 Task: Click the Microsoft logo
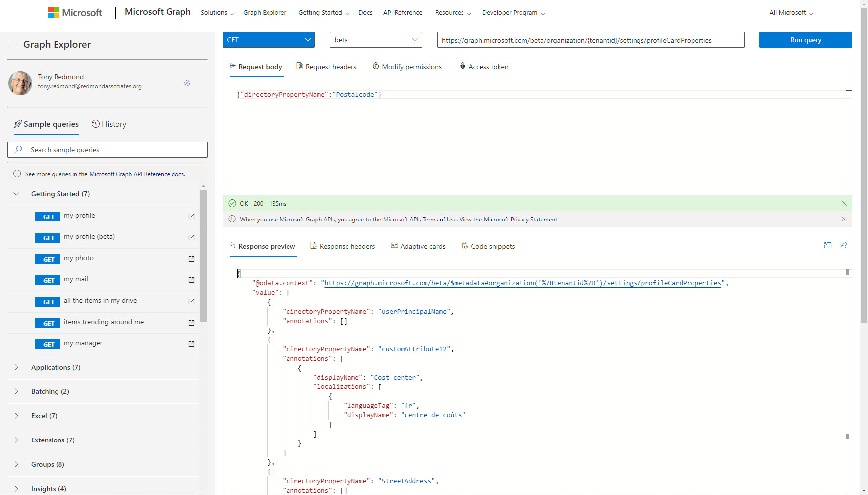tap(75, 13)
